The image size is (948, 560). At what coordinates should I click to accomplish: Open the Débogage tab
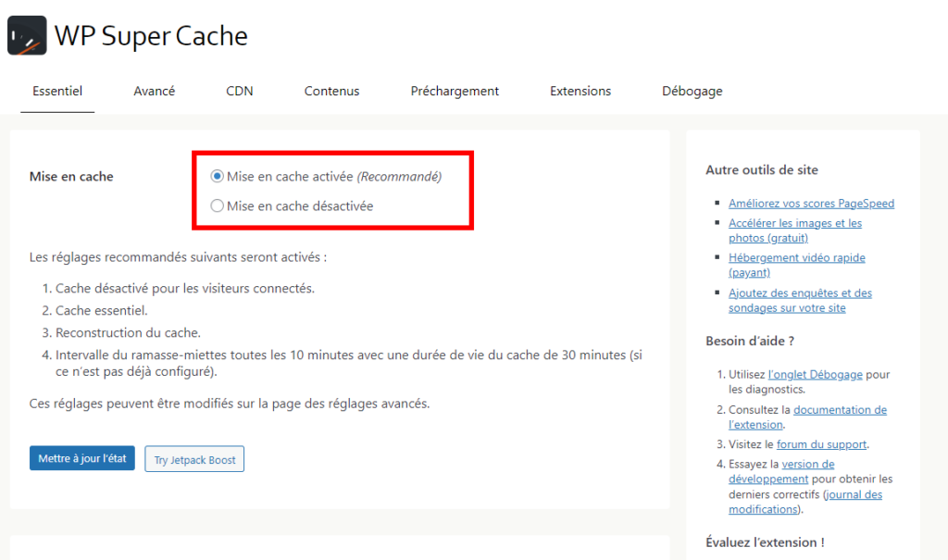pos(692,92)
